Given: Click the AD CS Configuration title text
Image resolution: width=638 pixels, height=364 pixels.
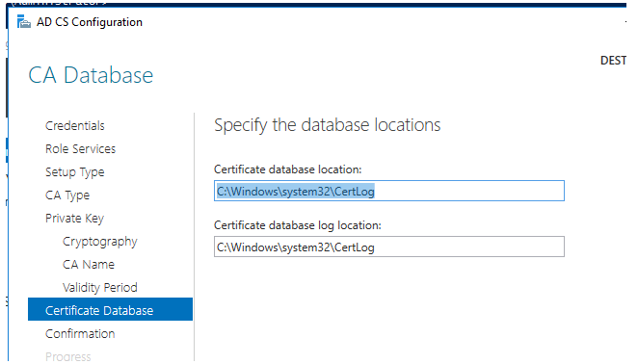Looking at the screenshot, I should (90, 22).
